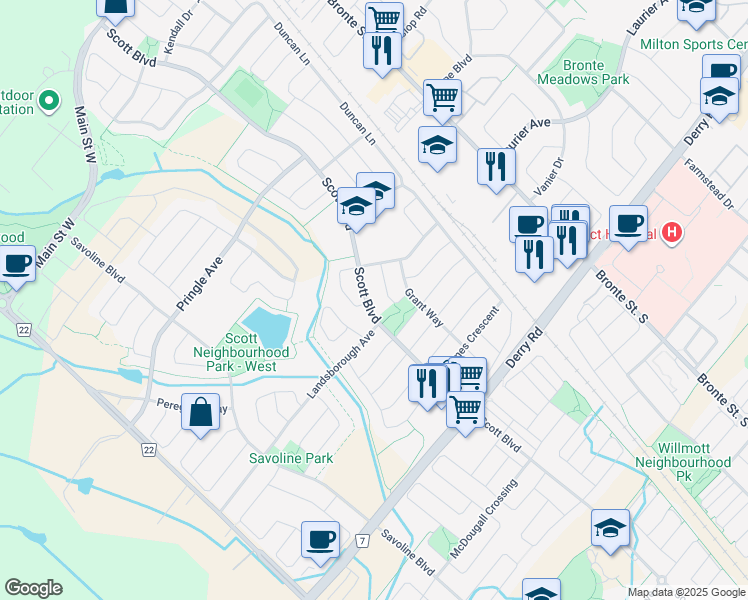Click the Scott Neighbourhood Park - West label
This screenshot has width=748, height=600.
241,352
